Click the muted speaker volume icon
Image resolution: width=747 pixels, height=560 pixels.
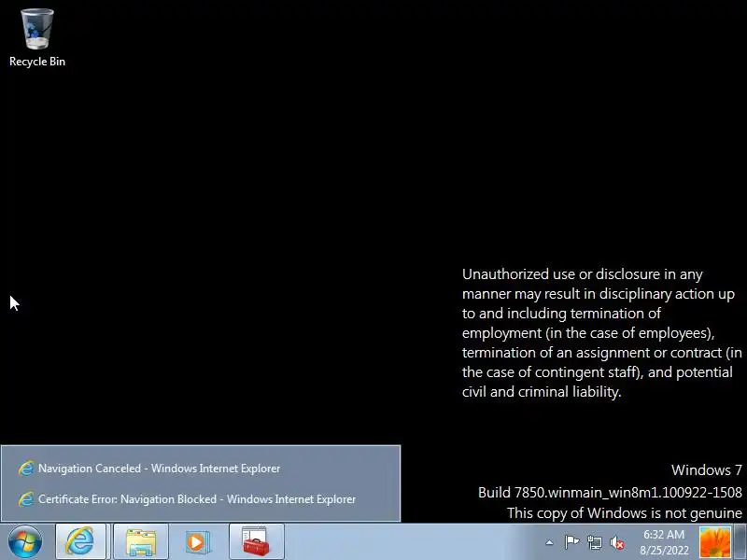coord(617,542)
